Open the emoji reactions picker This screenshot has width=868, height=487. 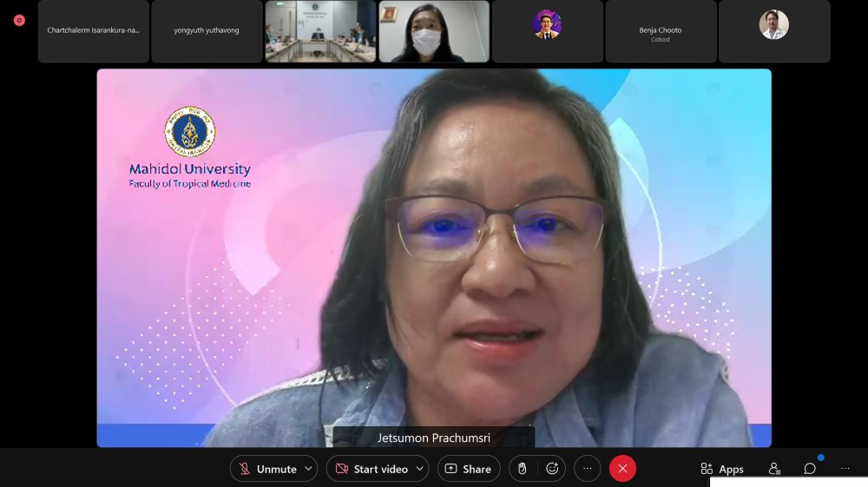point(552,469)
